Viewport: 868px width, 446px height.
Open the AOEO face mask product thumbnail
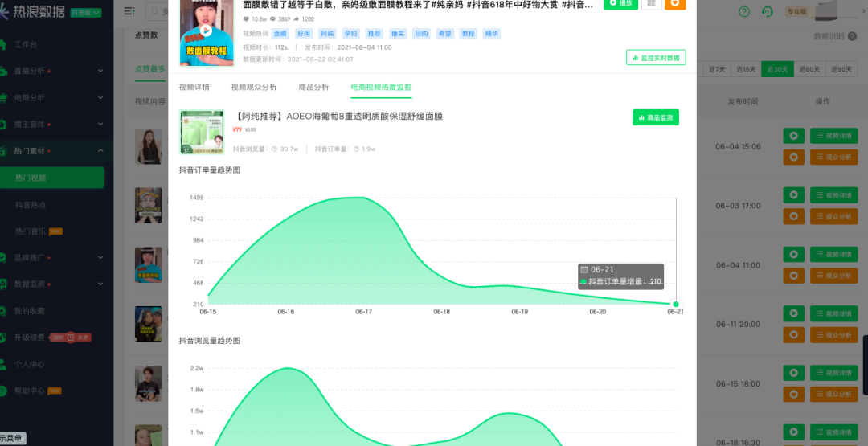click(x=202, y=133)
